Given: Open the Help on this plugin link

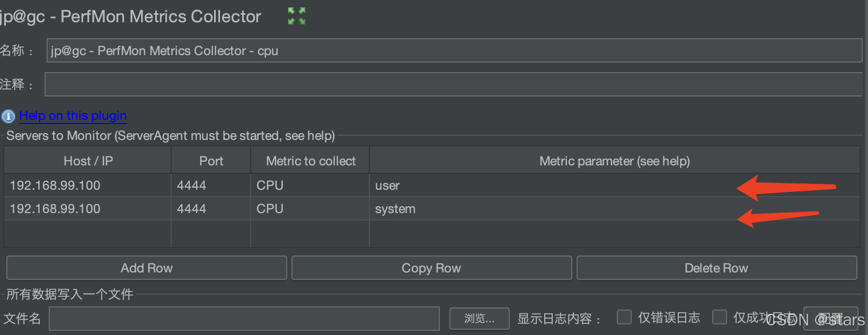Looking at the screenshot, I should click(x=73, y=116).
